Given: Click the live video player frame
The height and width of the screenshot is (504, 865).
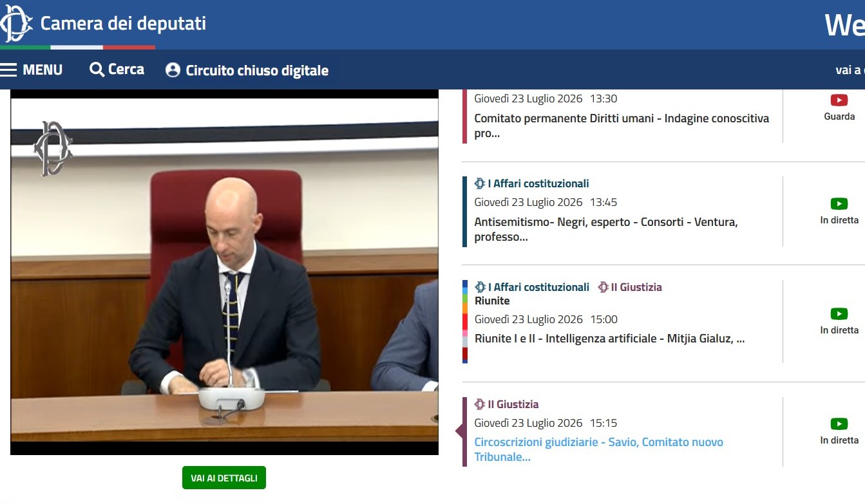Looking at the screenshot, I should (224, 272).
